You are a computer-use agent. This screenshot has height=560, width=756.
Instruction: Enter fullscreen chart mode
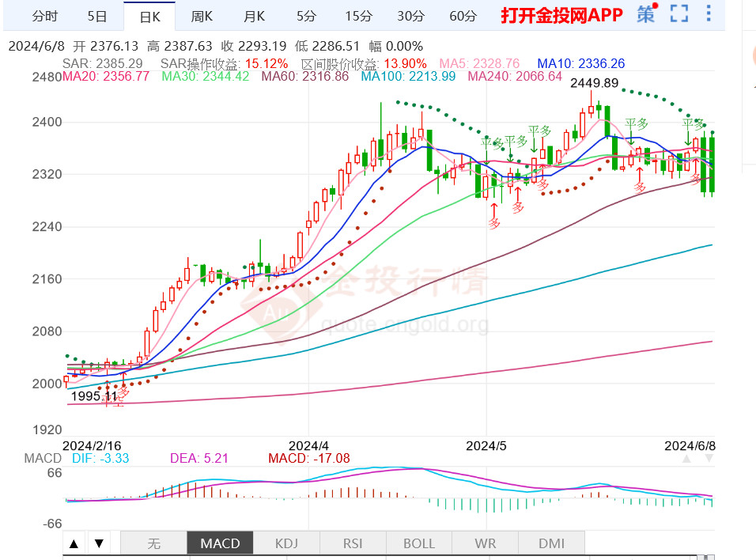tap(679, 15)
